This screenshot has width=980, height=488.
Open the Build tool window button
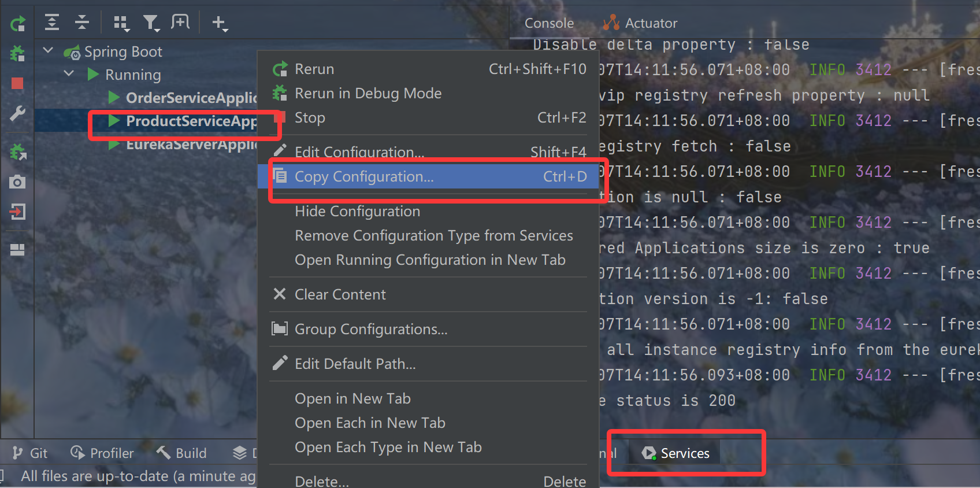(x=181, y=453)
